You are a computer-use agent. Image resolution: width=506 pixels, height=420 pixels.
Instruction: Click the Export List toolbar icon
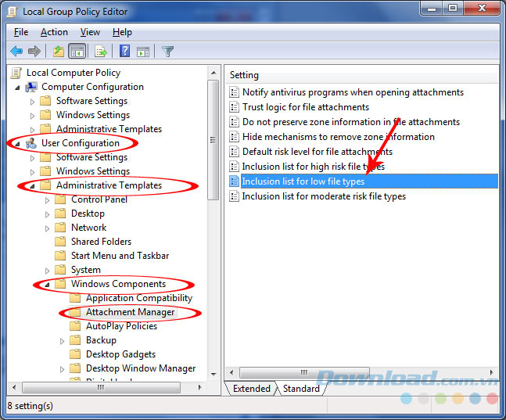coord(100,51)
